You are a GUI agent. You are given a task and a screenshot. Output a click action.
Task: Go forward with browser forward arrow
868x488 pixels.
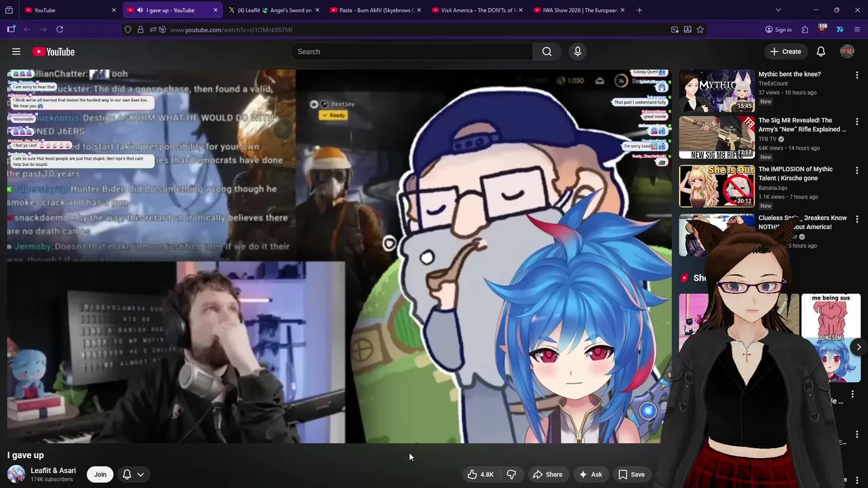coord(43,29)
